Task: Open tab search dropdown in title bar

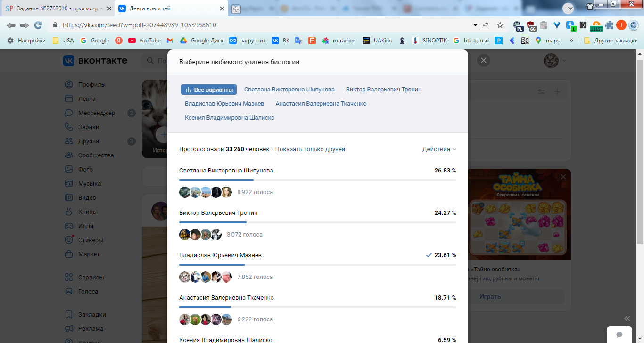Action: point(569,8)
